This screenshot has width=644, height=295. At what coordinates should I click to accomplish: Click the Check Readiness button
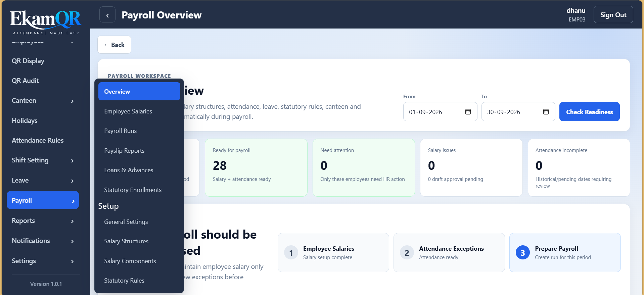(x=589, y=112)
